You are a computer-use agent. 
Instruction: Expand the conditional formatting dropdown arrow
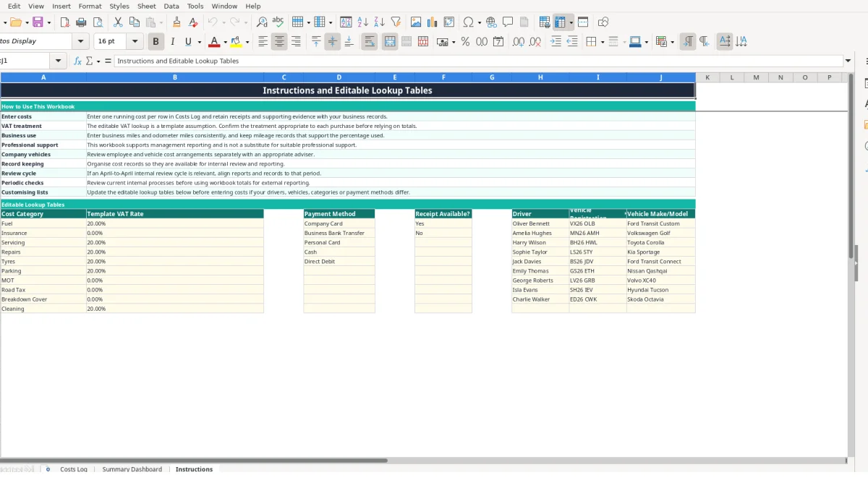[673, 42]
